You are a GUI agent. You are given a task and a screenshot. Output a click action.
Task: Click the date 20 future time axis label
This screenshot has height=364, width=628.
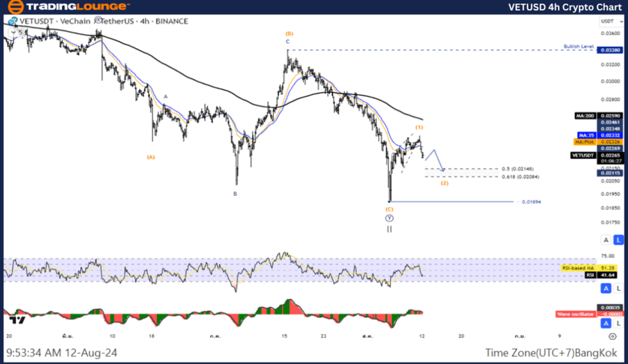click(x=461, y=336)
